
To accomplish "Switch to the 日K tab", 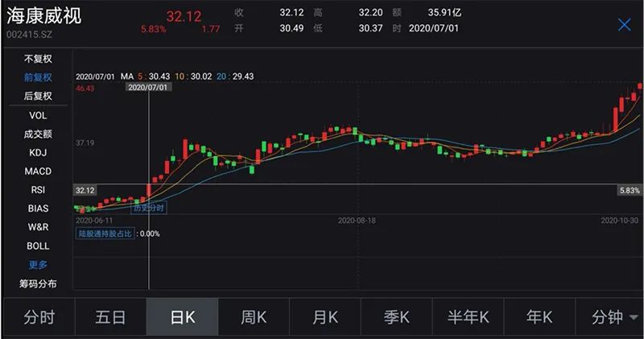I will point(183,317).
